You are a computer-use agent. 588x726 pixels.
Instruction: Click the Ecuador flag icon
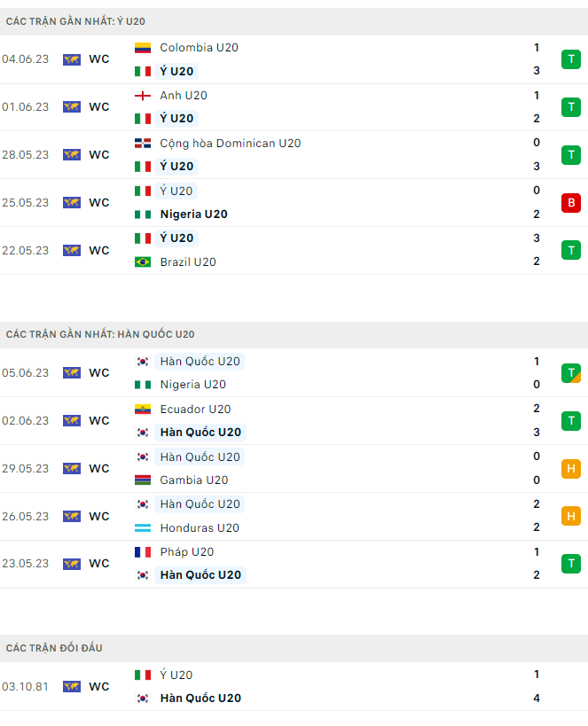tap(142, 410)
